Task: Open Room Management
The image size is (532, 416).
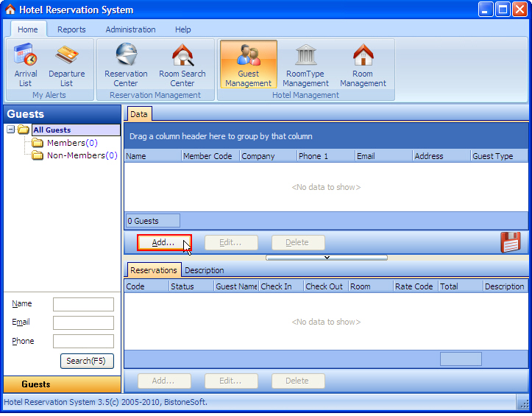Action: click(x=363, y=65)
